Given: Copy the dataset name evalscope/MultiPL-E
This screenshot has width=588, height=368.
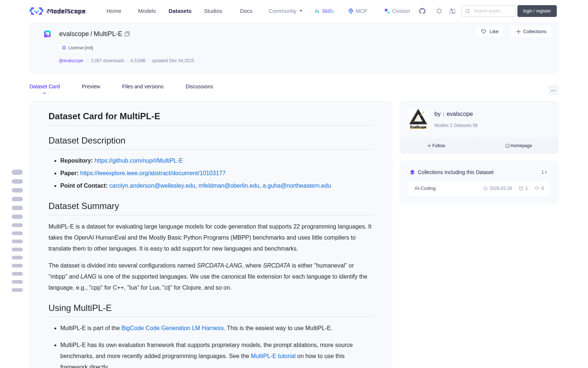Looking at the screenshot, I should pyautogui.click(x=127, y=34).
